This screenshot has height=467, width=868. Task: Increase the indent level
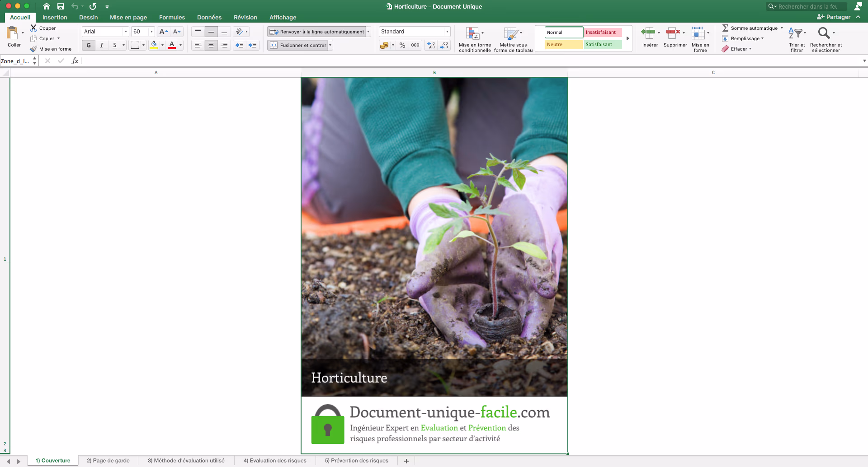tap(253, 45)
